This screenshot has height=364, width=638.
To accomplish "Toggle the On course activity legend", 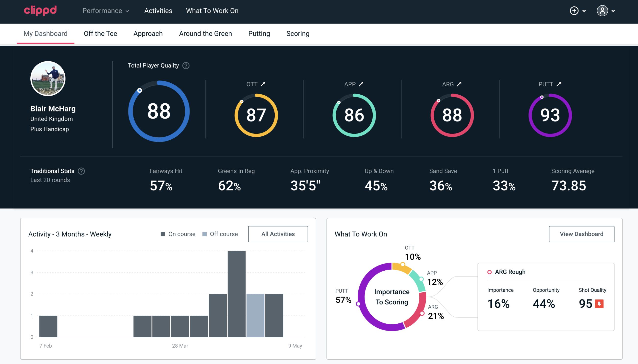I will click(x=177, y=234).
